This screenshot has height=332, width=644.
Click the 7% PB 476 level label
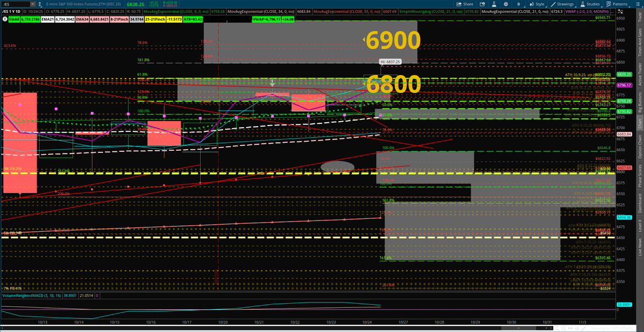click(x=12, y=289)
